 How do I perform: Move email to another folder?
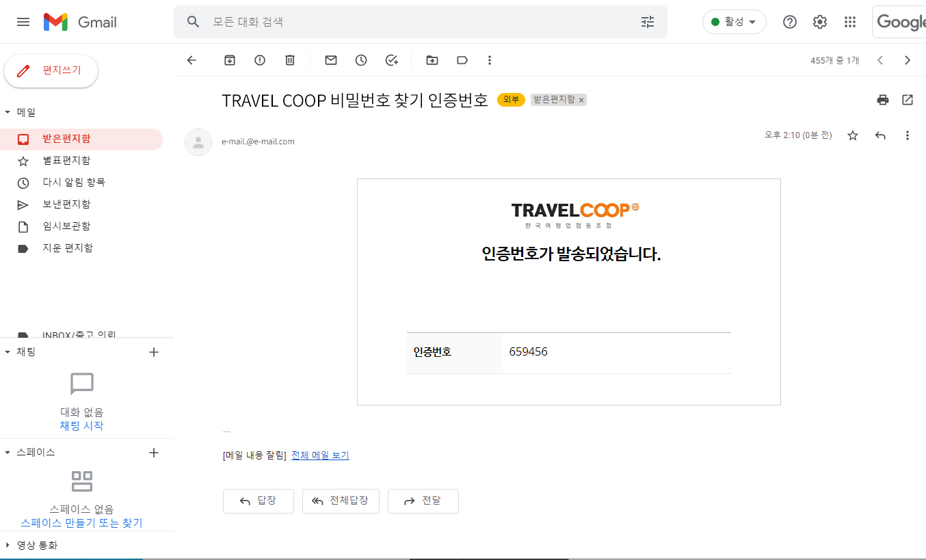click(x=432, y=60)
